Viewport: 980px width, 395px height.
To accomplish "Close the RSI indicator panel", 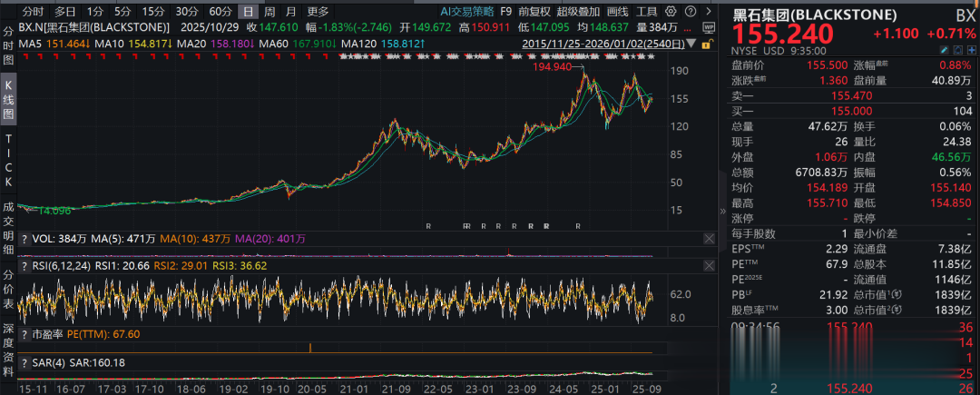I will (708, 266).
